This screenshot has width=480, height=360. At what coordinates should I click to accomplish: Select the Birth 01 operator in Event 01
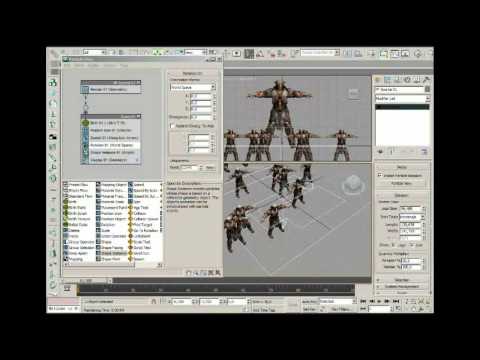pos(111,123)
